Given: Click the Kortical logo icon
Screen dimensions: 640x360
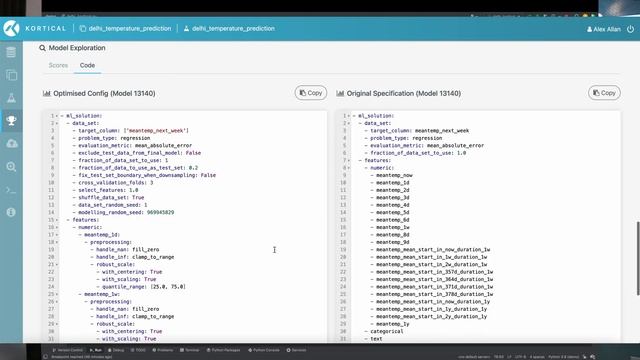Looking at the screenshot, I should point(11,29).
